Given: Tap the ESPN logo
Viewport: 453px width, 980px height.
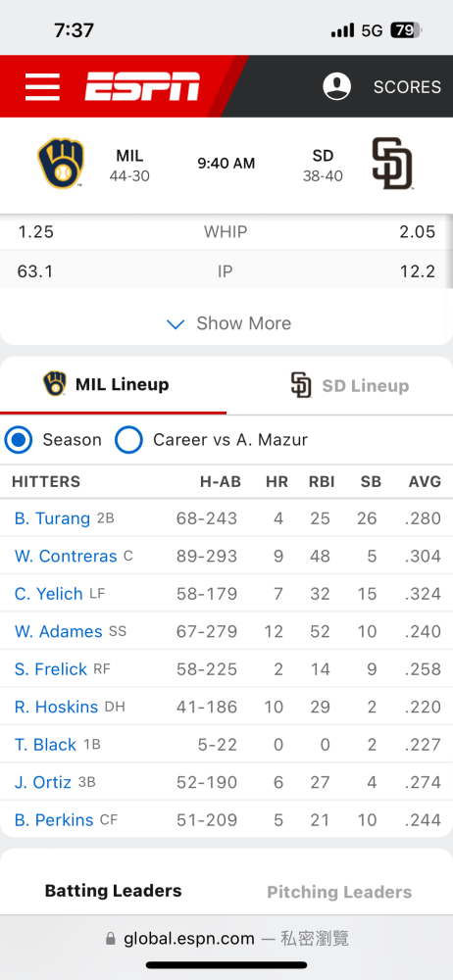Looking at the screenshot, I should [x=142, y=86].
